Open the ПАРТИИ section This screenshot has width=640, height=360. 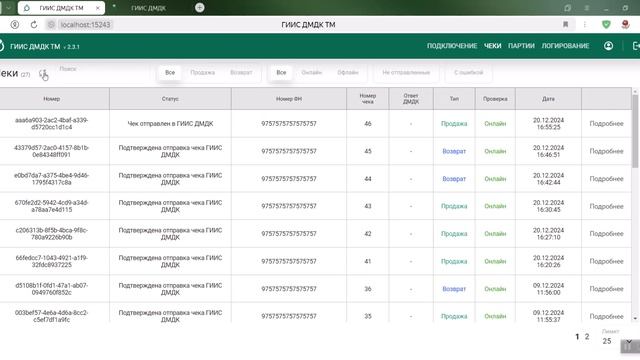(x=521, y=46)
